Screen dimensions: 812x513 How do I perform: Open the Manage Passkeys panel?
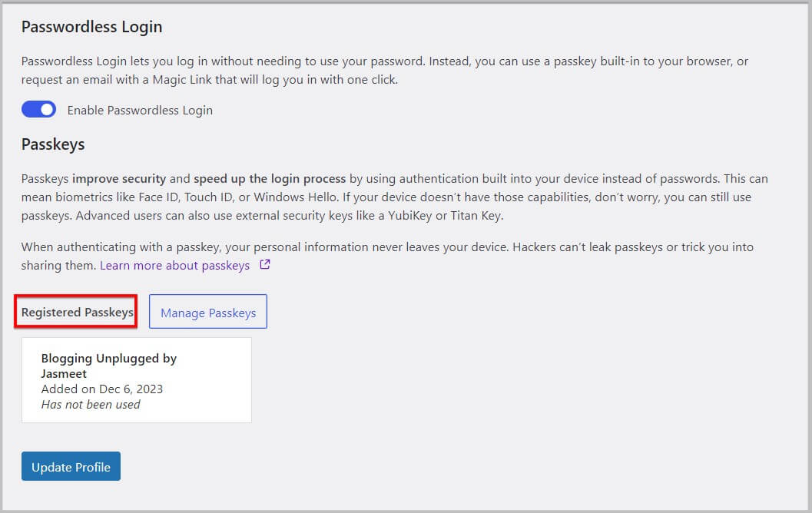pyautogui.click(x=207, y=311)
